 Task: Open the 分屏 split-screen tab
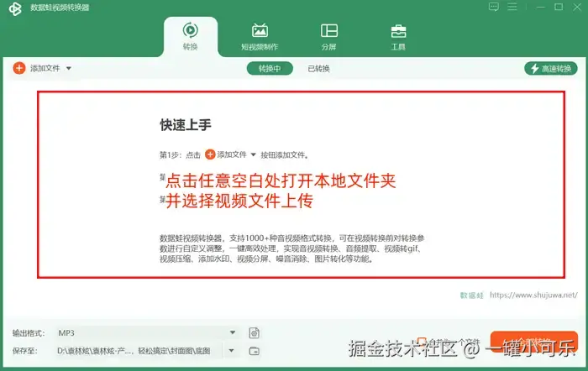click(x=329, y=37)
